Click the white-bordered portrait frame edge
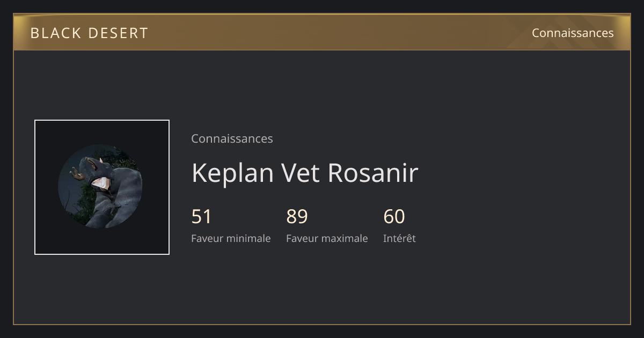The height and width of the screenshot is (338, 644). (x=35, y=187)
